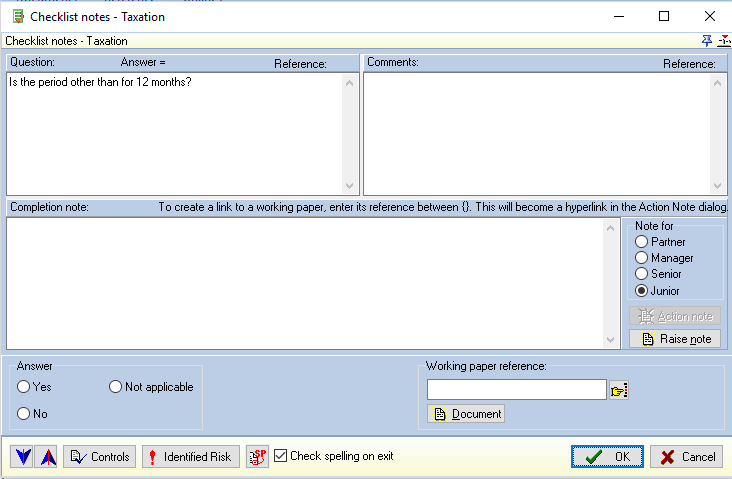Click the pin icon in the header bar

[706, 41]
